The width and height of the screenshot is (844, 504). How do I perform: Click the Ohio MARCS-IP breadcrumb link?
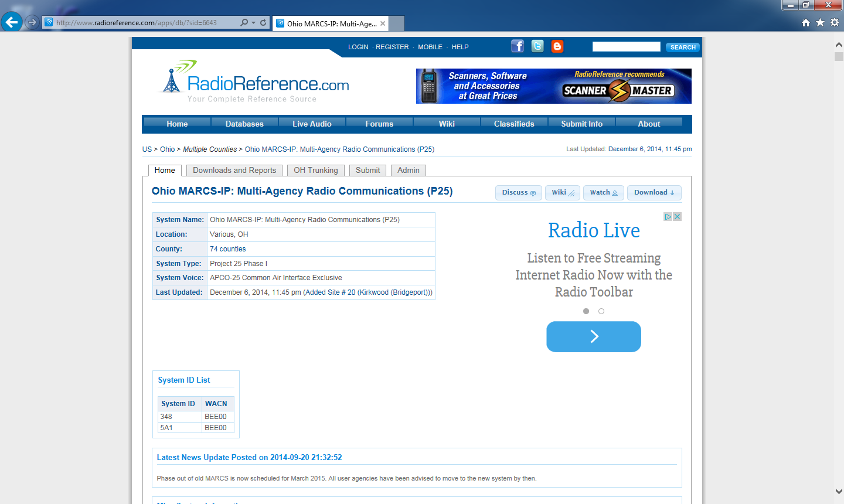(339, 149)
